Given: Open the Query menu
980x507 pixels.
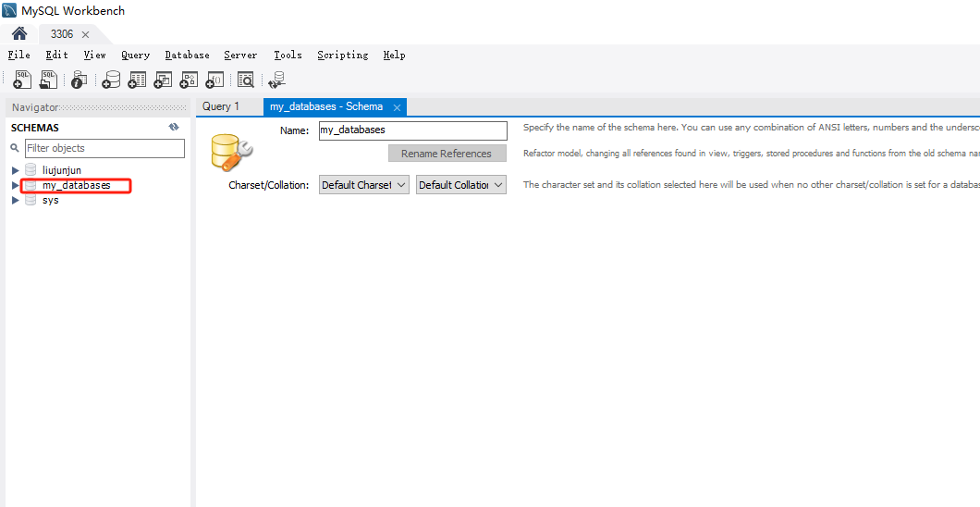Looking at the screenshot, I should pyautogui.click(x=136, y=55).
